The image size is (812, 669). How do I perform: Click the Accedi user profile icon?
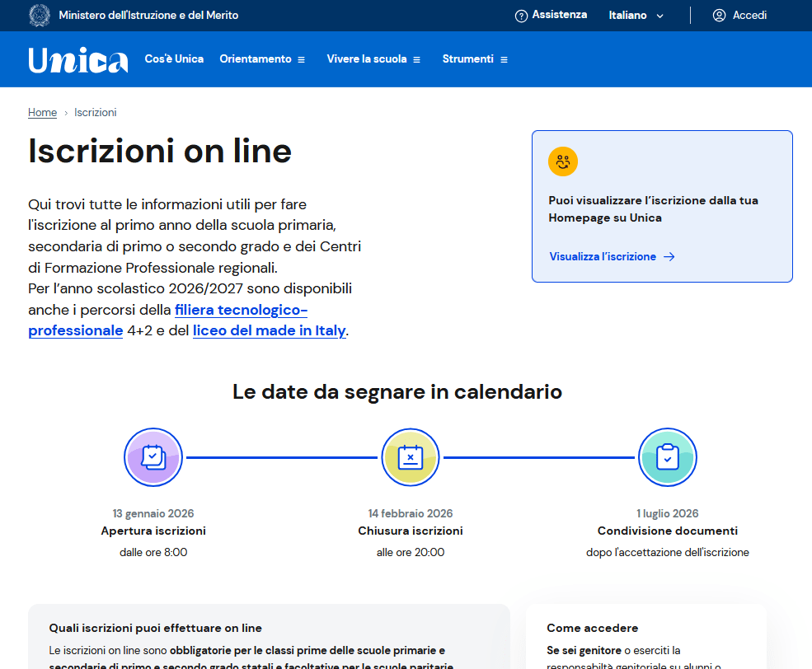(719, 16)
